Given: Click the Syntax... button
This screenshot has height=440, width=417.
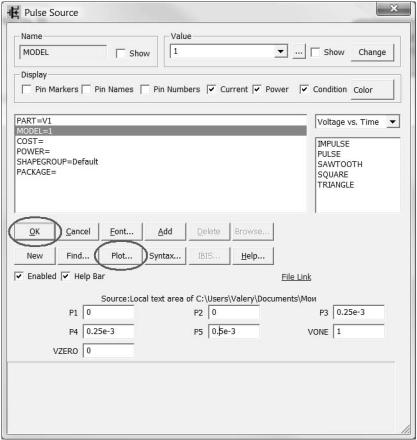Looking at the screenshot, I should [x=165, y=256].
